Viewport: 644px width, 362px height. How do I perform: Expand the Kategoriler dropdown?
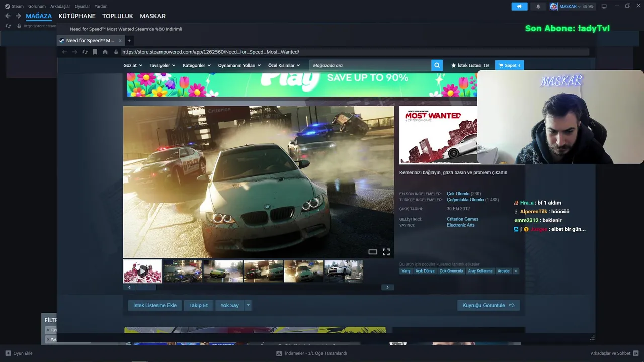pyautogui.click(x=197, y=65)
